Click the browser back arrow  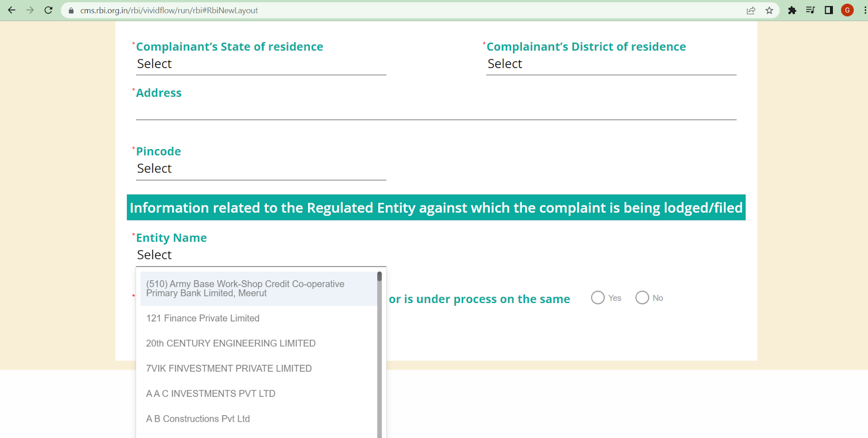click(x=11, y=10)
